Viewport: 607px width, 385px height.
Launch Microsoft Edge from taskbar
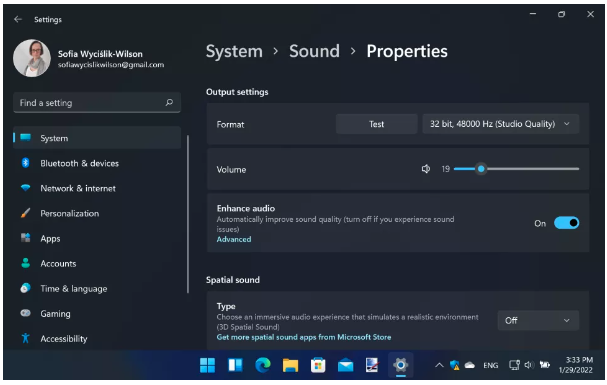[263, 365]
